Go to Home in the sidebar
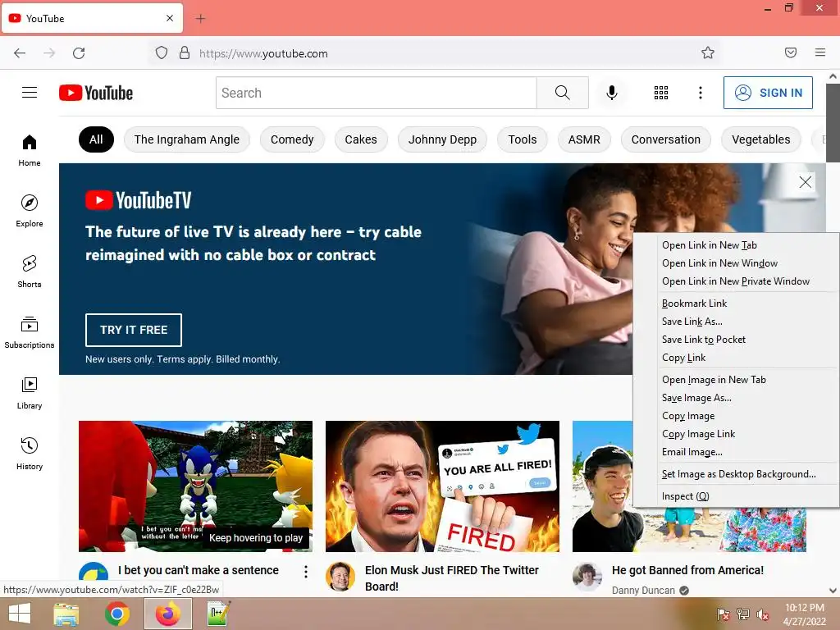The image size is (840, 630). click(x=30, y=151)
